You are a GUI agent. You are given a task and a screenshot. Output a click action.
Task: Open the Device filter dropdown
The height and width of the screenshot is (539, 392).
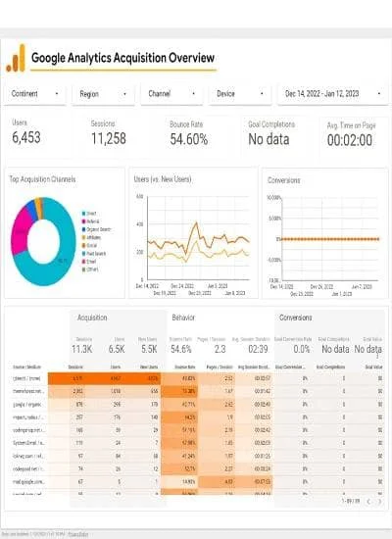click(240, 94)
